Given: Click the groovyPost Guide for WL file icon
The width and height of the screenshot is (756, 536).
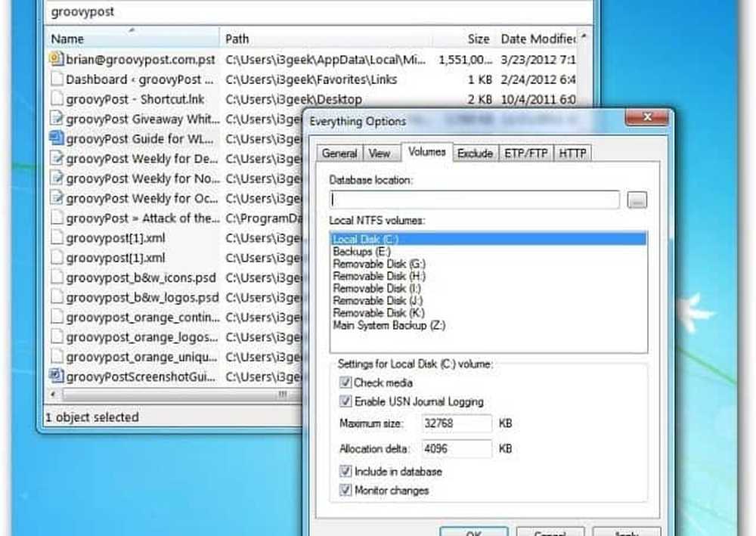Looking at the screenshot, I should click(x=56, y=138).
